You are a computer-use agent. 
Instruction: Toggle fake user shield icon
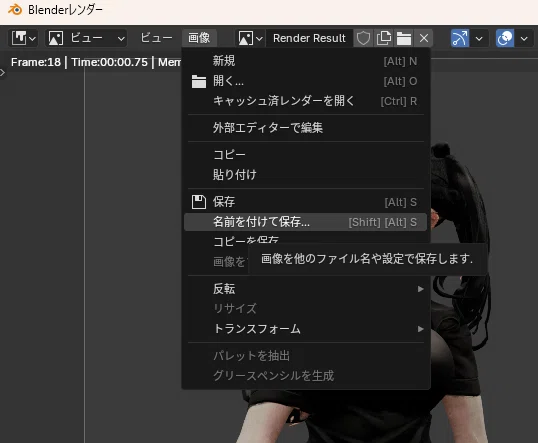point(363,38)
